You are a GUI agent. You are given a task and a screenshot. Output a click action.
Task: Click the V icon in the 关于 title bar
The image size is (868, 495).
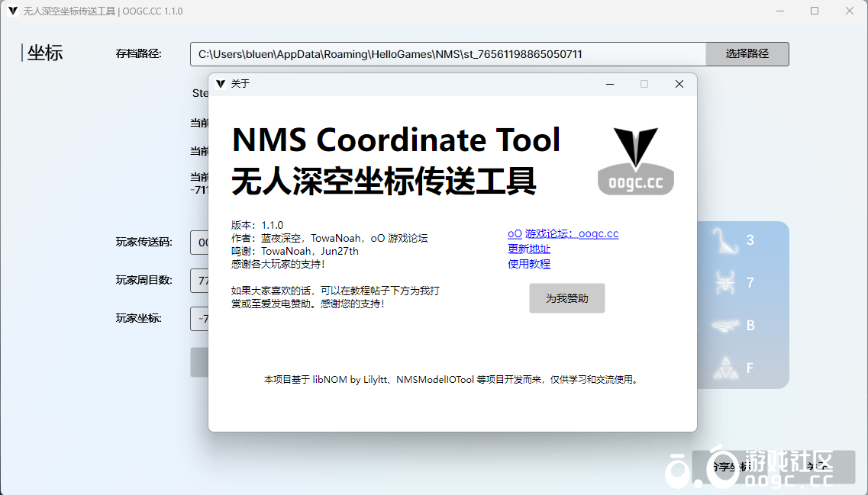click(x=221, y=84)
